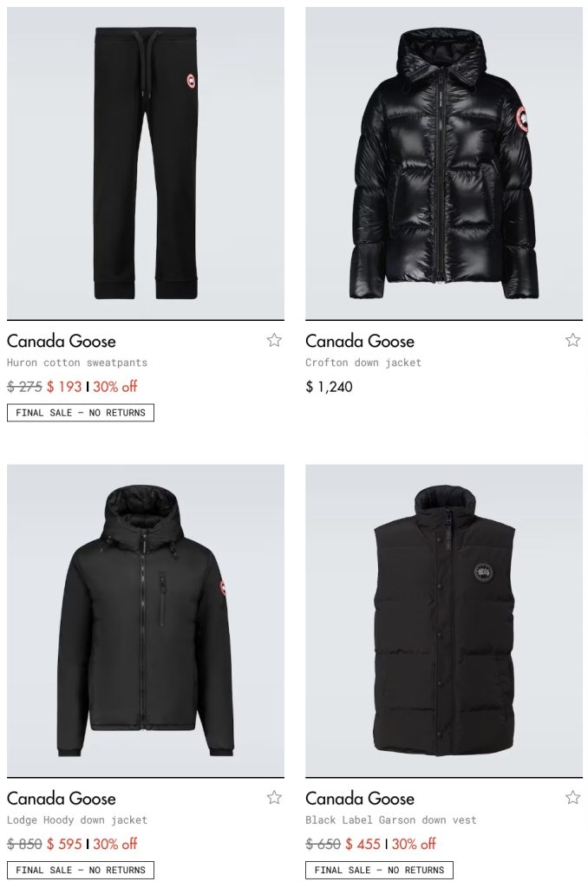
Task: Open the Huron sweatpants product image
Action: click(146, 163)
